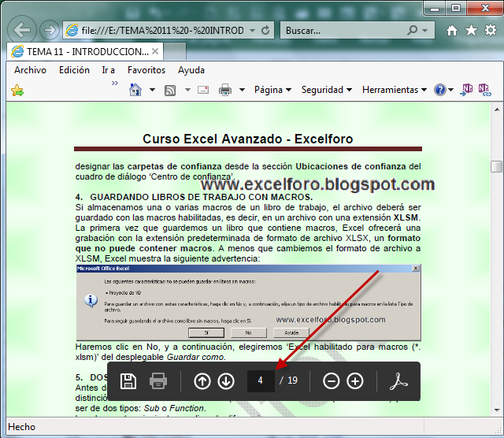Go to the next PDF page arrow
This screenshot has height=438, width=504.
226,381
